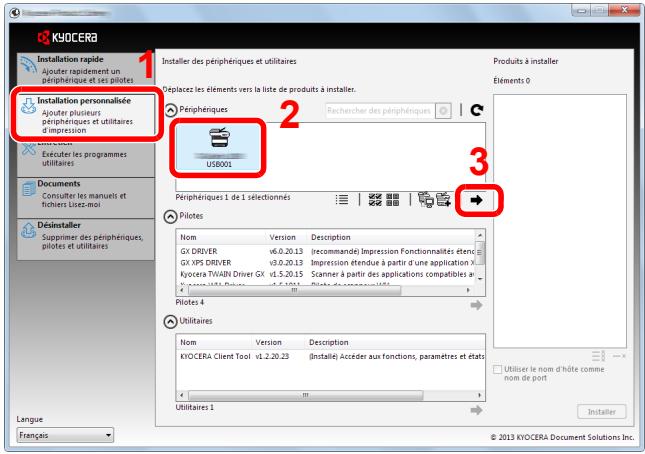The height and width of the screenshot is (454, 645).
Task: Open Installation rapide menu item
Action: click(x=86, y=69)
